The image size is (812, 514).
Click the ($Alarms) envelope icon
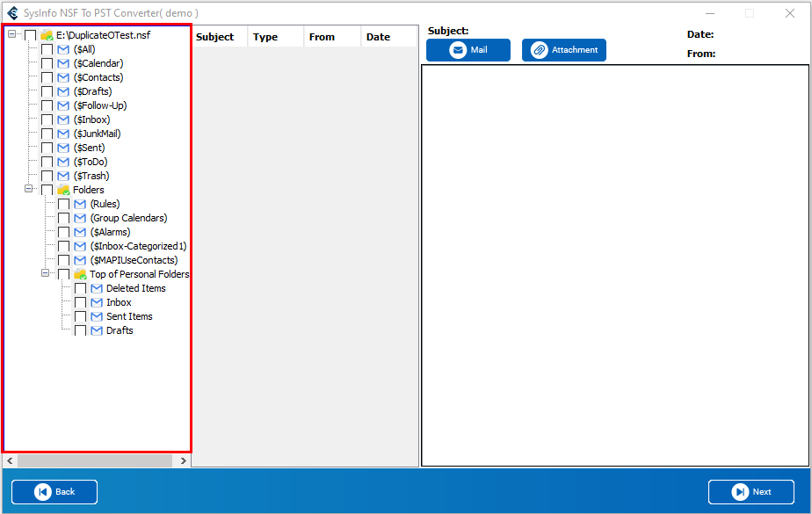(80, 232)
